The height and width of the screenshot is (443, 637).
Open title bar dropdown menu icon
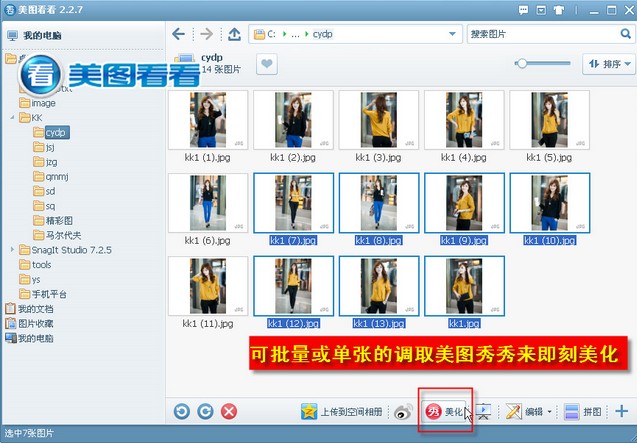pyautogui.click(x=541, y=10)
